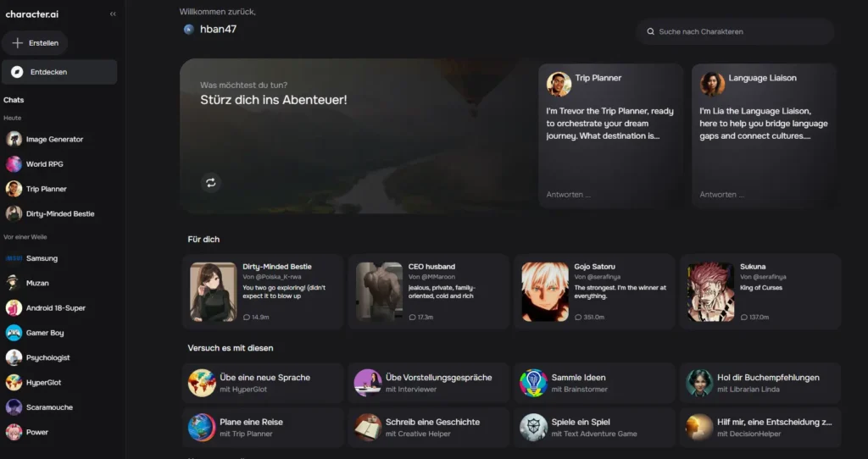
Task: Click HyperGlot avatar in sidebar
Action: 14,382
